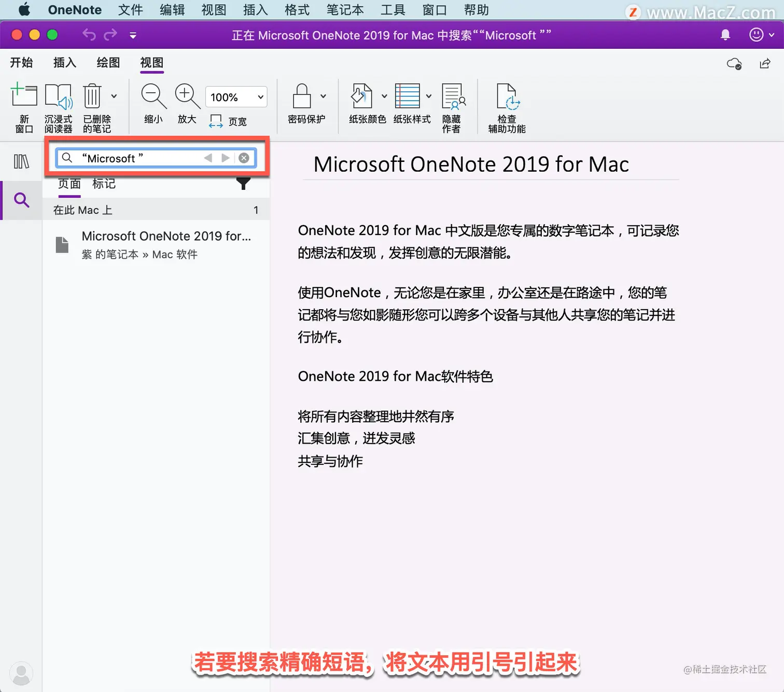
Task: Open the OneNote application menu
Action: coord(75,9)
